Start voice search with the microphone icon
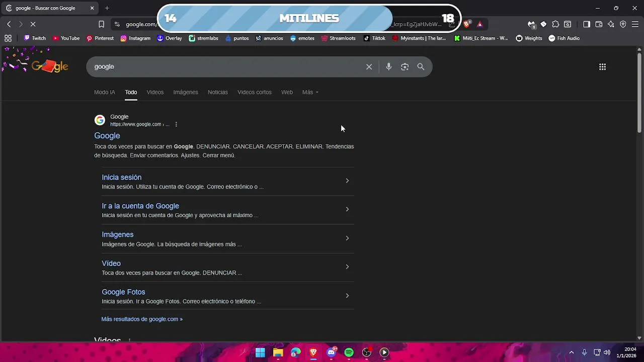644x362 pixels. coord(388,67)
